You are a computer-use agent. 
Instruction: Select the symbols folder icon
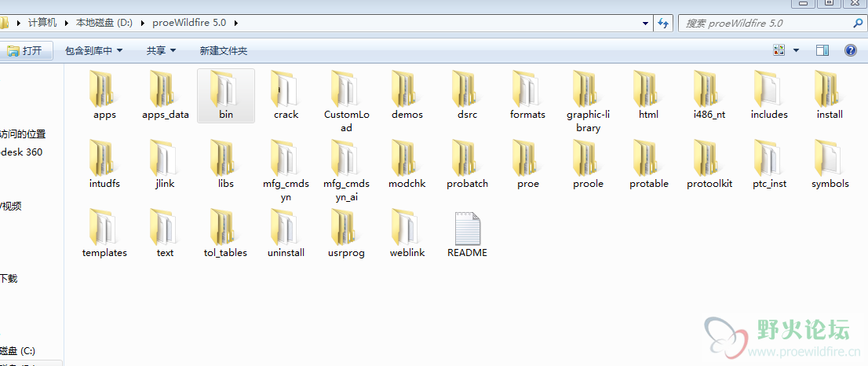pos(830,158)
